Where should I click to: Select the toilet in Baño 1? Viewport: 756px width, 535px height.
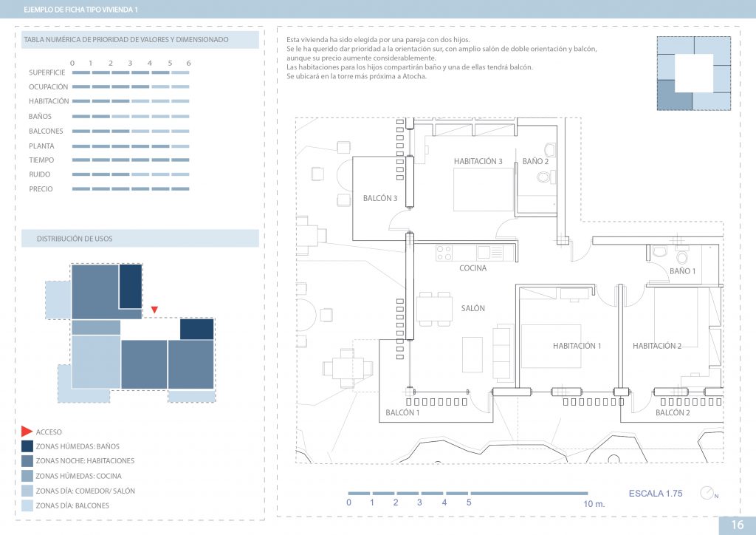point(681,258)
